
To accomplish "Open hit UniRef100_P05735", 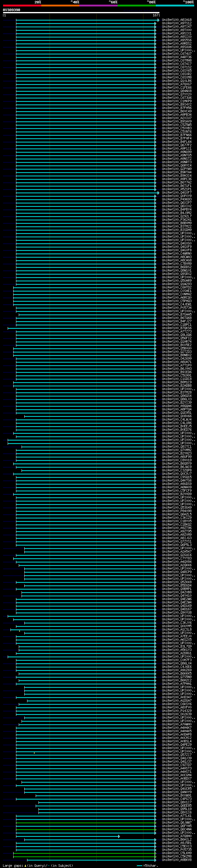I will (176, 850).
